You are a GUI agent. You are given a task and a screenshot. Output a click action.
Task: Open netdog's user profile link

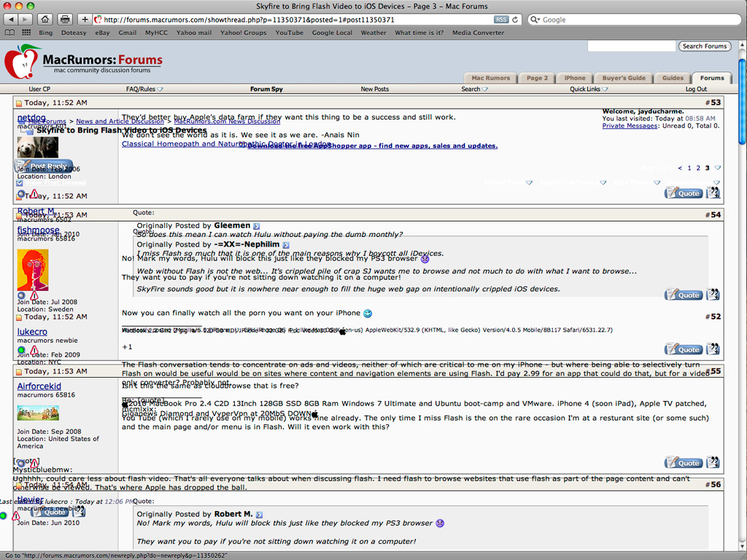[x=31, y=117]
